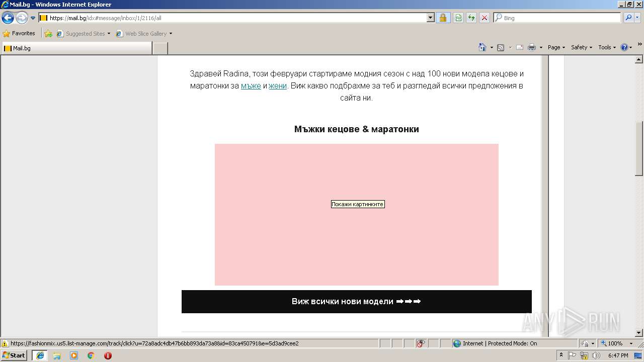This screenshot has width=644, height=362.
Task: Expand Home button dropdown arrow
Action: click(491, 47)
